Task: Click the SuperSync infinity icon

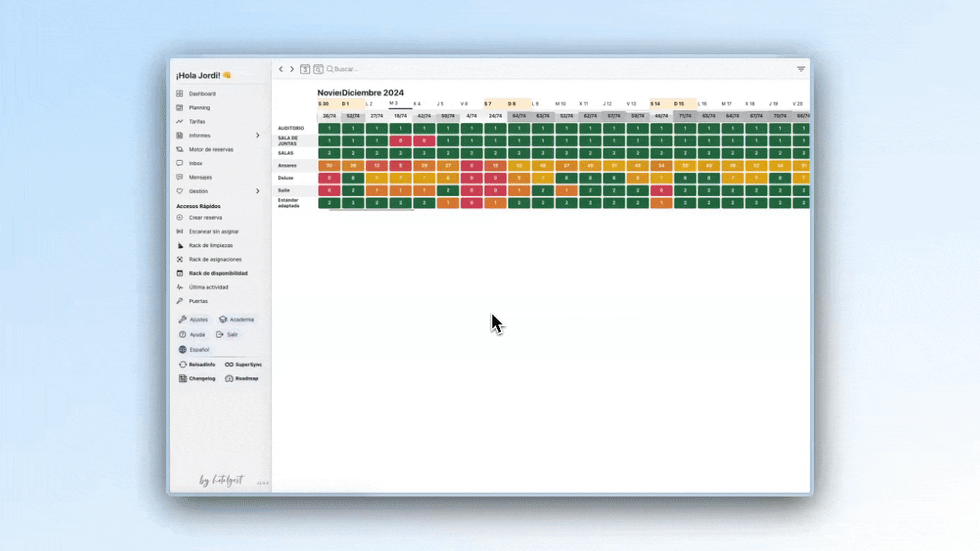Action: click(x=229, y=364)
